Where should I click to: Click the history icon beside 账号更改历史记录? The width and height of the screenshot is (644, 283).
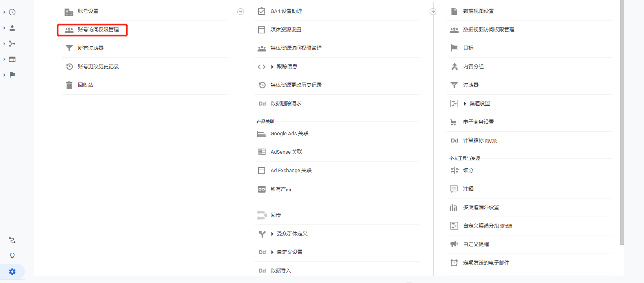pyautogui.click(x=69, y=66)
